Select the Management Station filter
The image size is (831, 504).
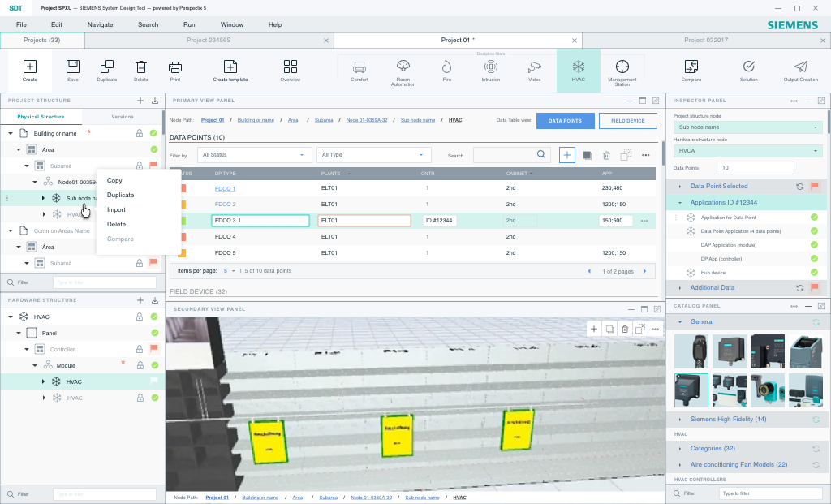pos(622,67)
